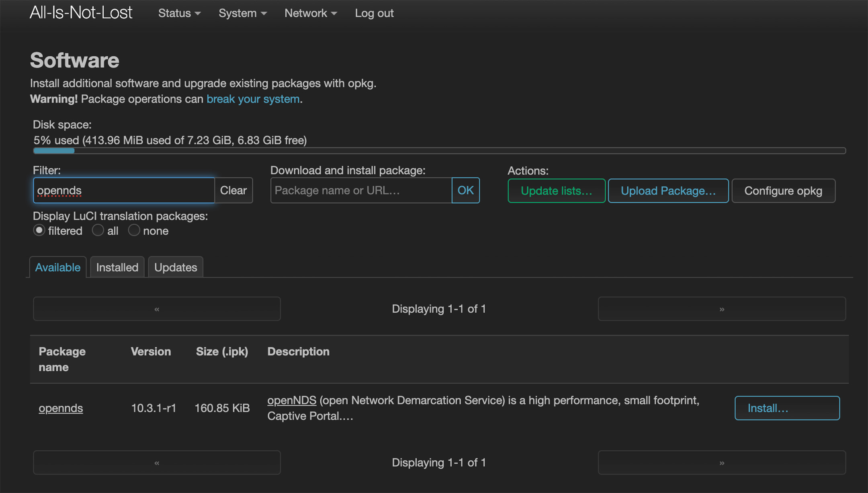Click the Update lists button
The height and width of the screenshot is (493, 868).
[x=556, y=190]
